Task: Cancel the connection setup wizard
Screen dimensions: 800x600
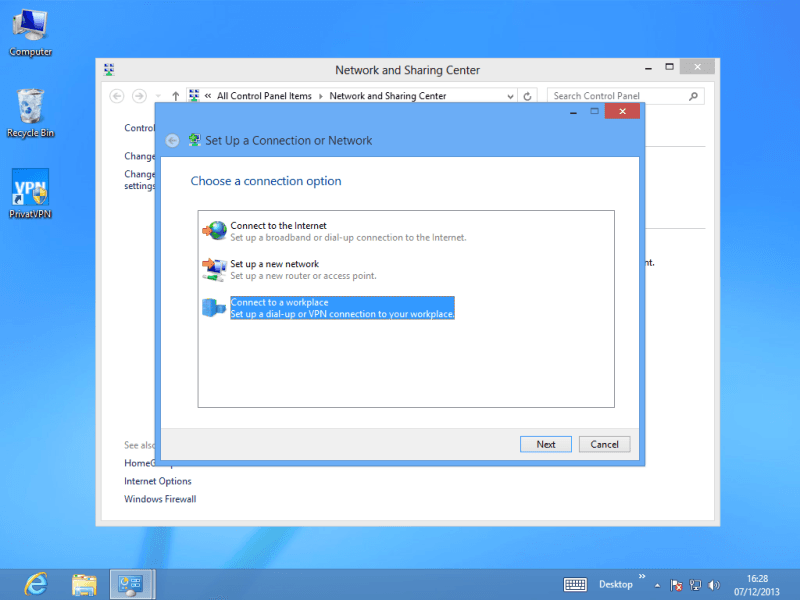Action: point(604,444)
